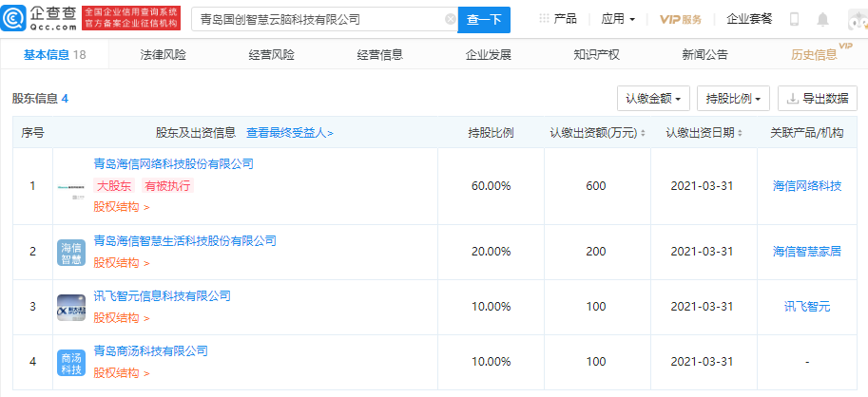The width and height of the screenshot is (868, 397).
Task: Sort by 认缴出资额 column arrows
Action: pyautogui.click(x=643, y=133)
